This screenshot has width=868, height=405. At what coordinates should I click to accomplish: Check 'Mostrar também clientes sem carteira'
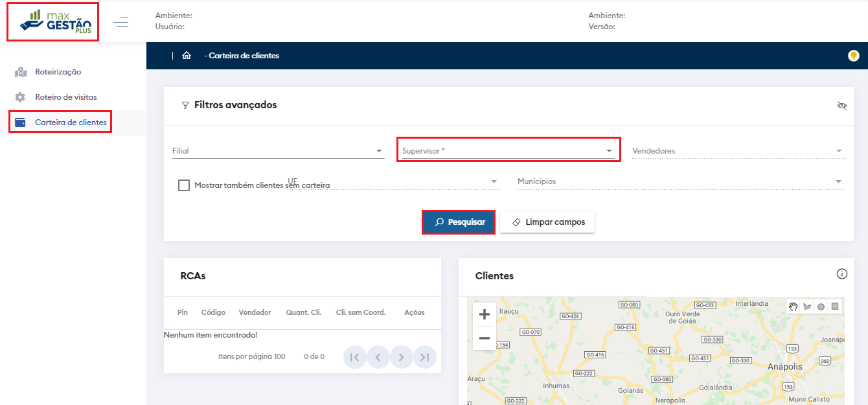184,185
